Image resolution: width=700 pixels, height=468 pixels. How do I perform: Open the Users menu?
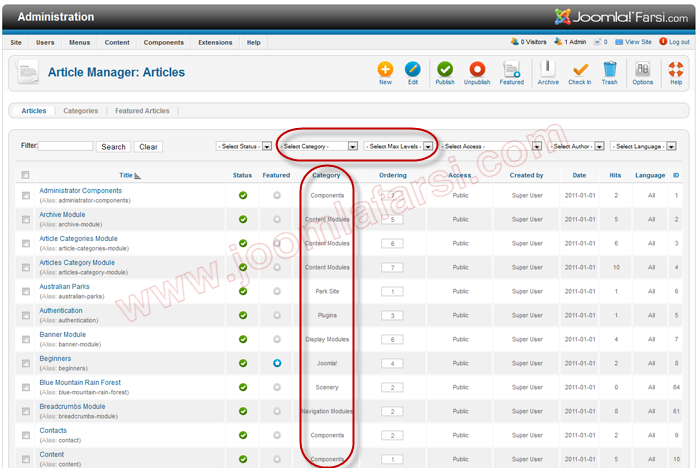click(45, 42)
